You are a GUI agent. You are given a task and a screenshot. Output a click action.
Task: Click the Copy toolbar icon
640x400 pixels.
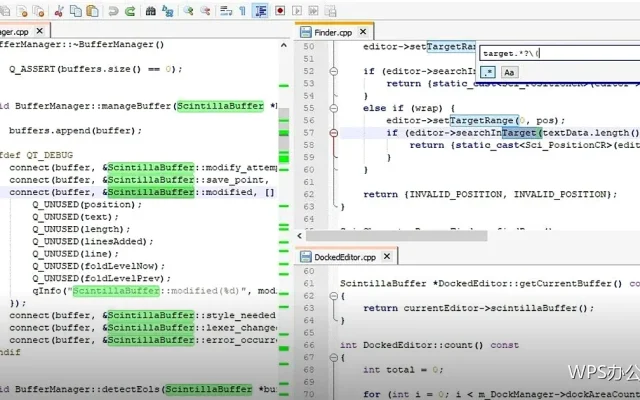pos(76,11)
